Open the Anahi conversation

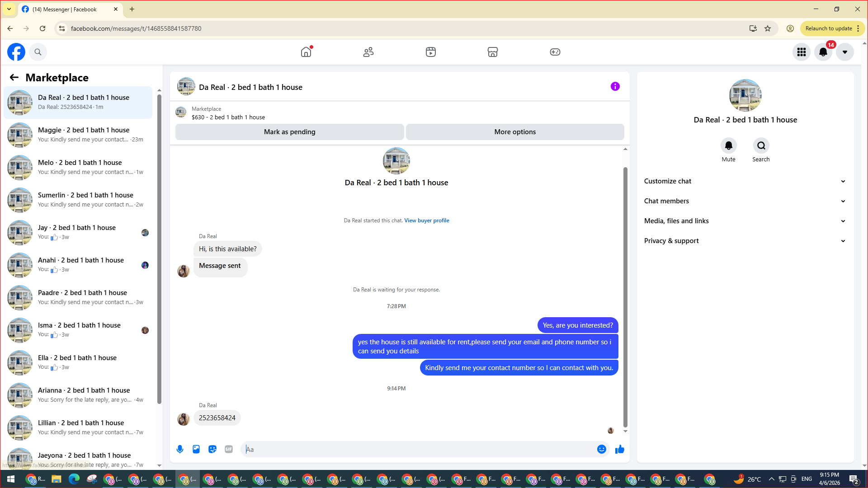pos(78,265)
